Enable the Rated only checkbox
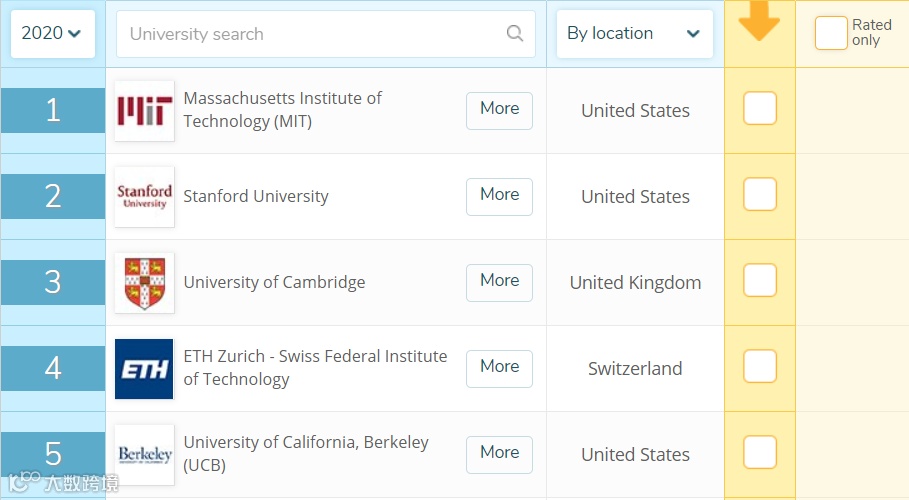 [830, 33]
